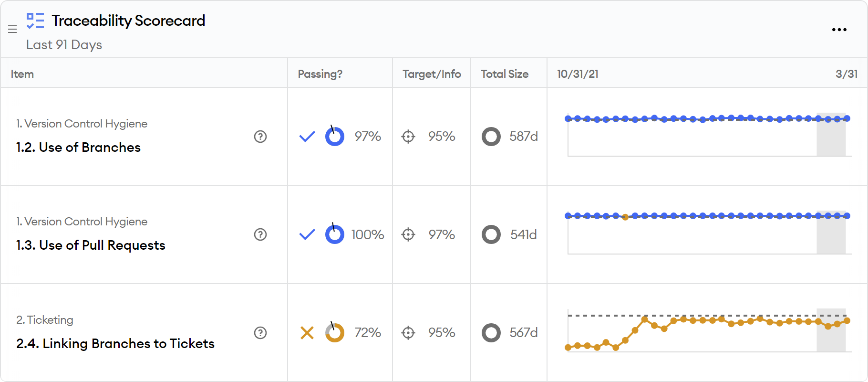
Task: Toggle the passing checkmark for Use of Pull Requests
Action: [x=307, y=234]
